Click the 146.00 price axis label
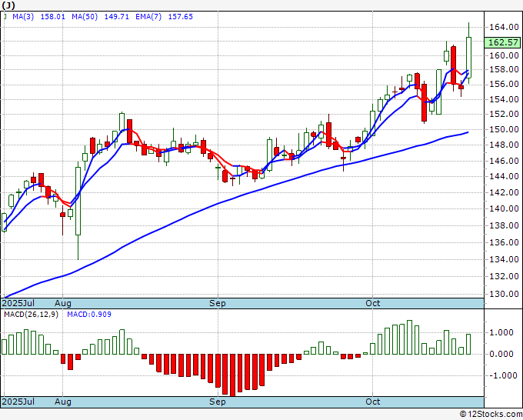The height and width of the screenshot is (420, 523). point(504,161)
